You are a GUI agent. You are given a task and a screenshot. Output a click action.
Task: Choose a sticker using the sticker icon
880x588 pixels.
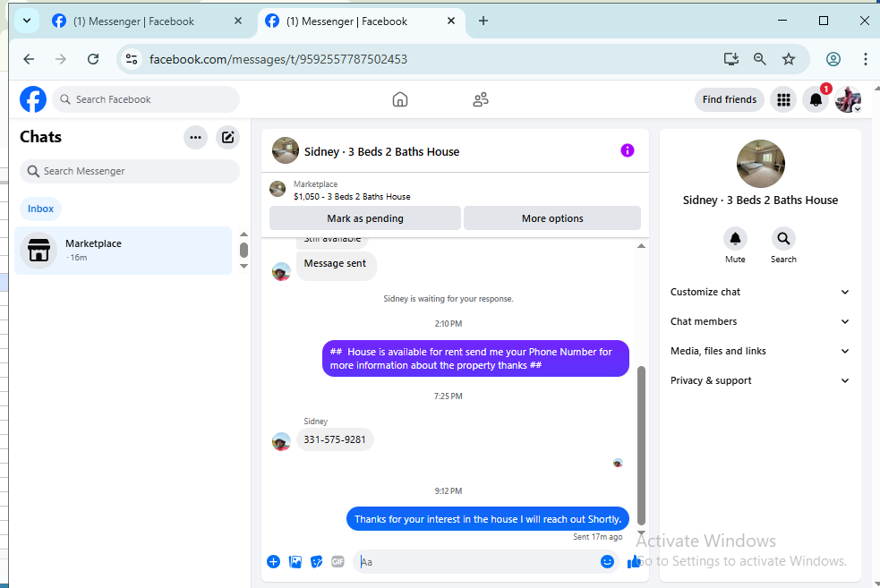[317, 562]
